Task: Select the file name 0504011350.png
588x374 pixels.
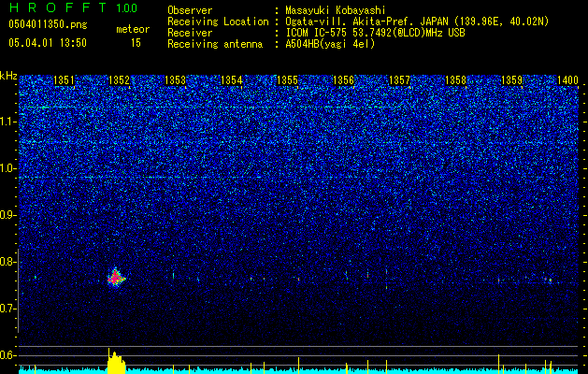Action: click(48, 24)
